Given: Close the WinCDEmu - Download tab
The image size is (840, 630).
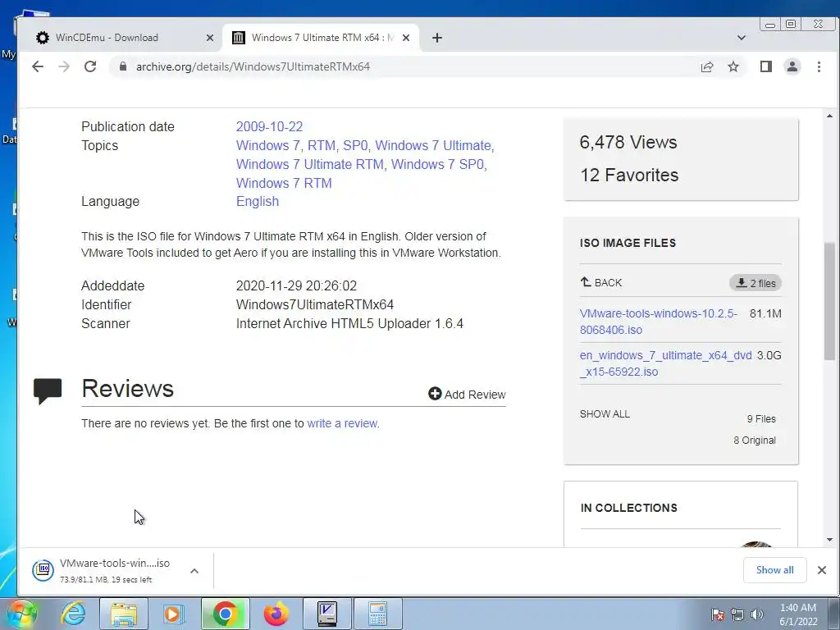Looking at the screenshot, I should 210,38.
